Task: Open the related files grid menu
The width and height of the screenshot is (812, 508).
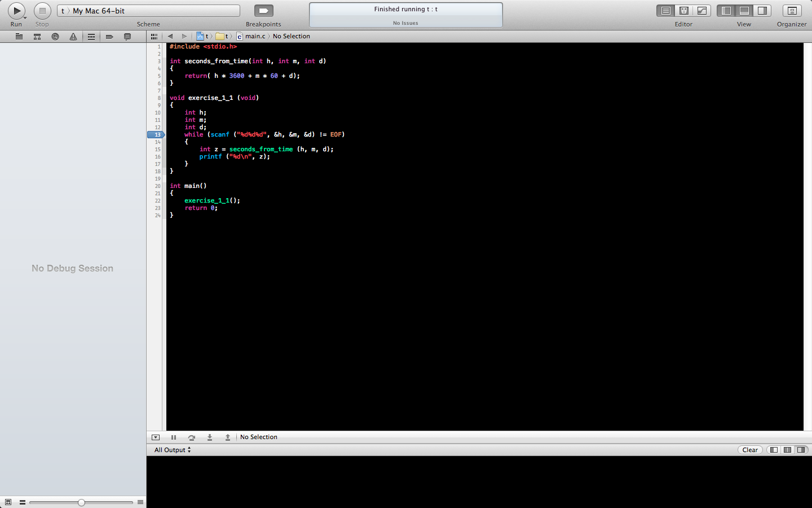Action: [154, 36]
